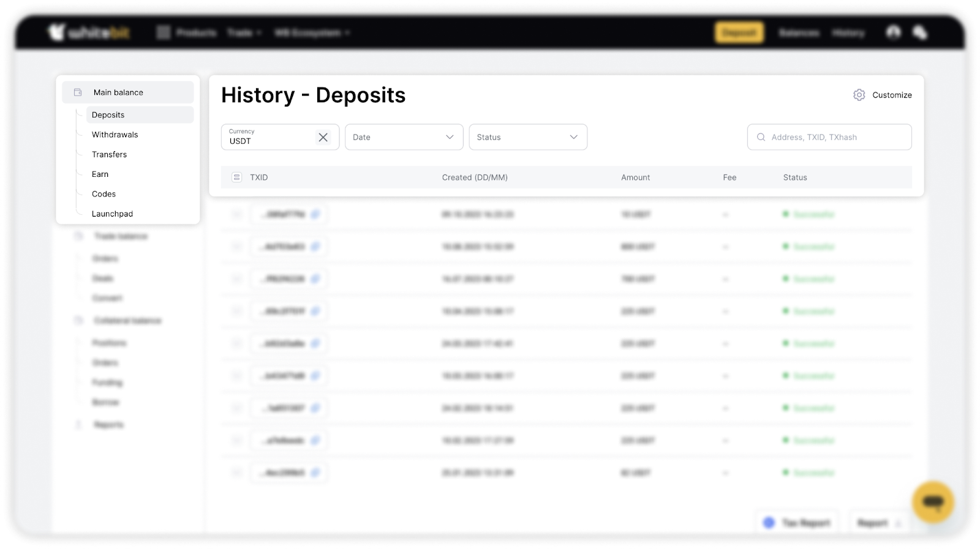Select Launchpad under Main balance
The height and width of the screenshot is (549, 980).
[x=112, y=214]
